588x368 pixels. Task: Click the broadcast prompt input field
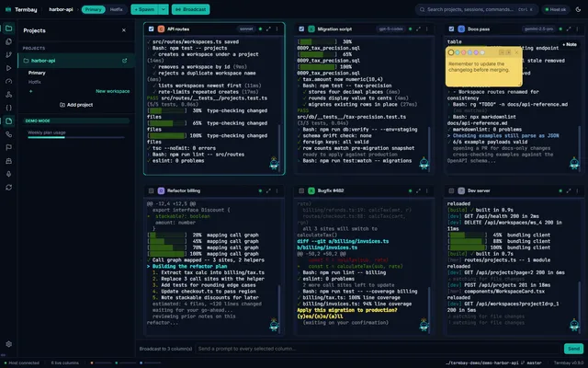(379, 349)
